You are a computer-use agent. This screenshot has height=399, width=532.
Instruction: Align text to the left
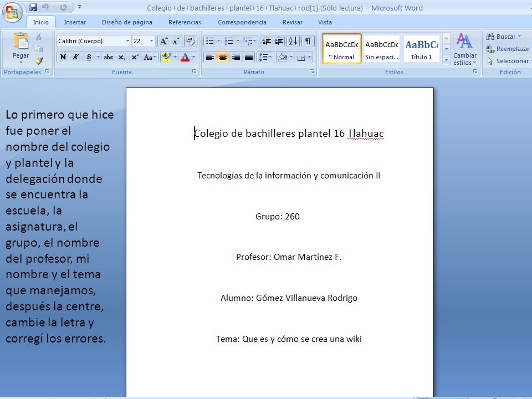click(209, 57)
